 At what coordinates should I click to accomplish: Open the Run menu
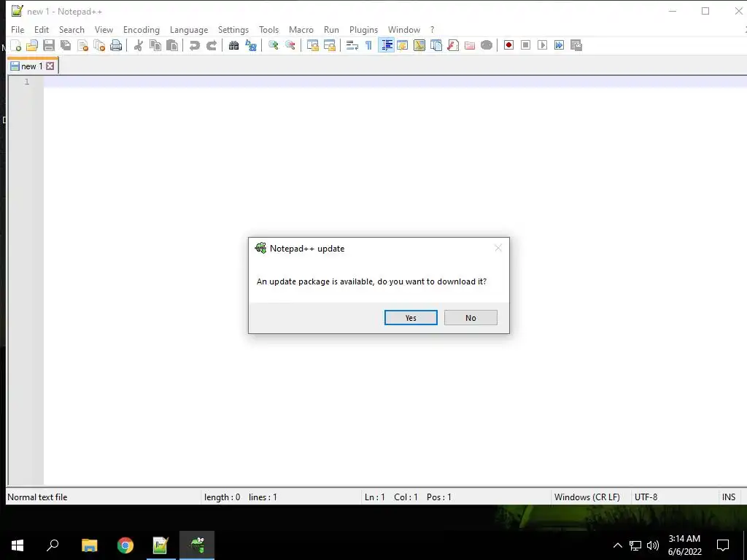332,29
